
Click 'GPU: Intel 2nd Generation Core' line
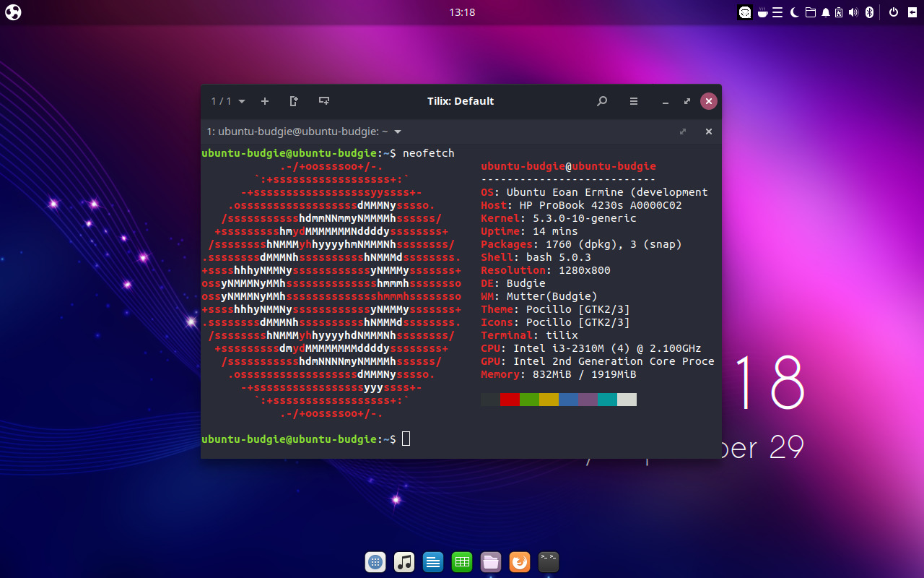[x=598, y=361]
